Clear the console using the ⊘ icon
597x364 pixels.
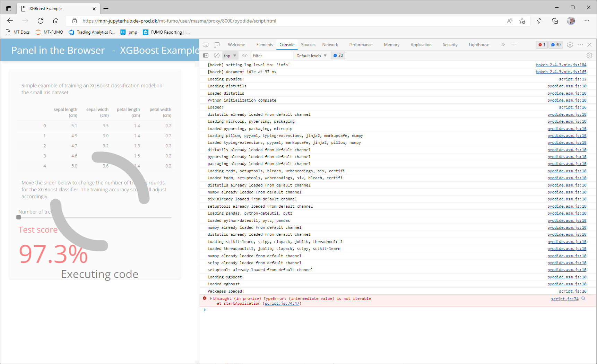(x=216, y=55)
